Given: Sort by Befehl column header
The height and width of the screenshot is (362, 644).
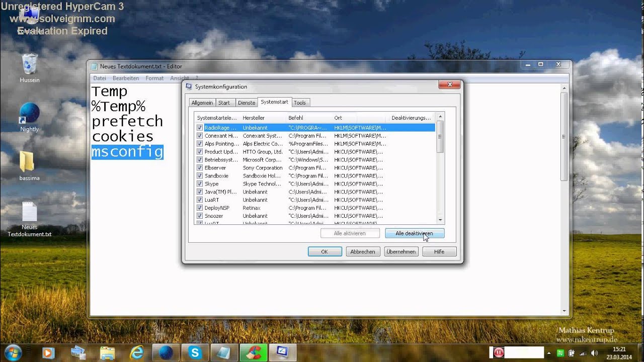Looking at the screenshot, I should (308, 118).
